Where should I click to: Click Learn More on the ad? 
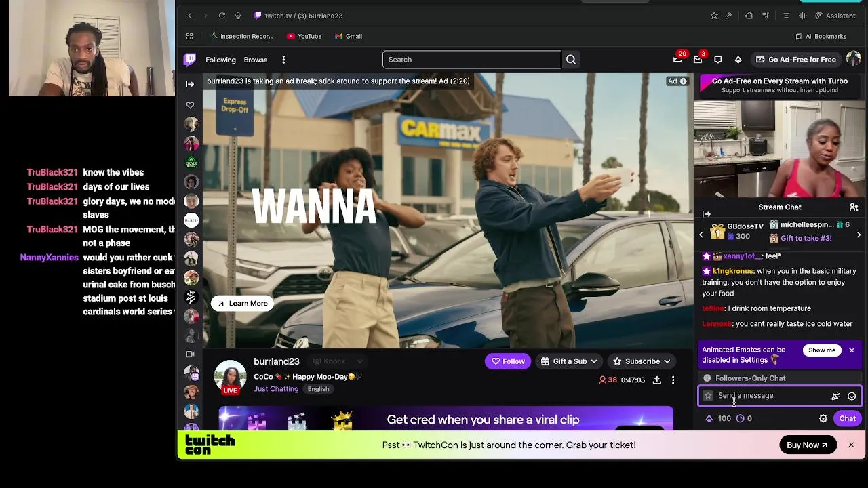(242, 304)
